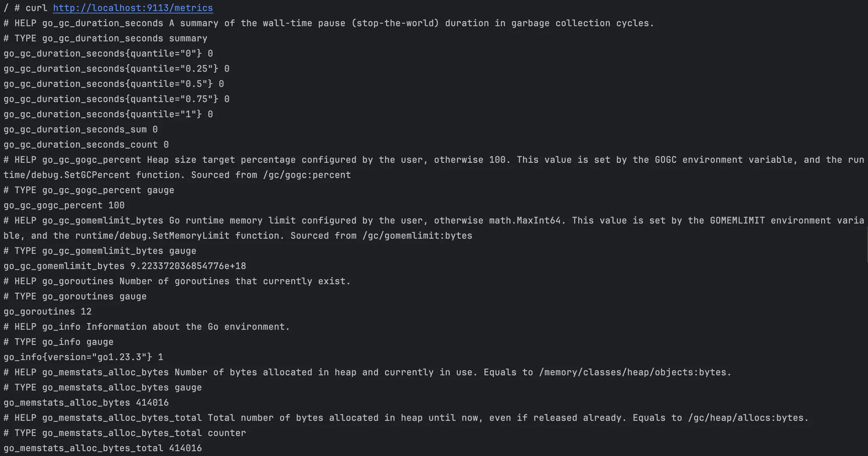Click the go_goroutines 12 value line

47,311
